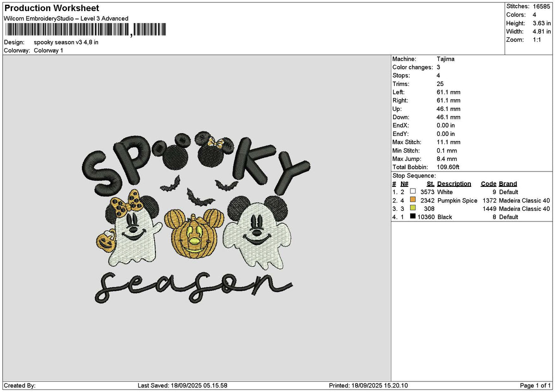Click the 'Code' column header
Screen dimensions: 555x392
coord(488,184)
